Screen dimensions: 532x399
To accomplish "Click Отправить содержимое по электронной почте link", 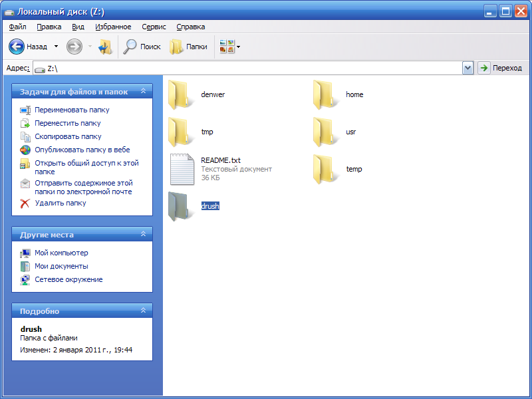I will pyautogui.click(x=84, y=188).
